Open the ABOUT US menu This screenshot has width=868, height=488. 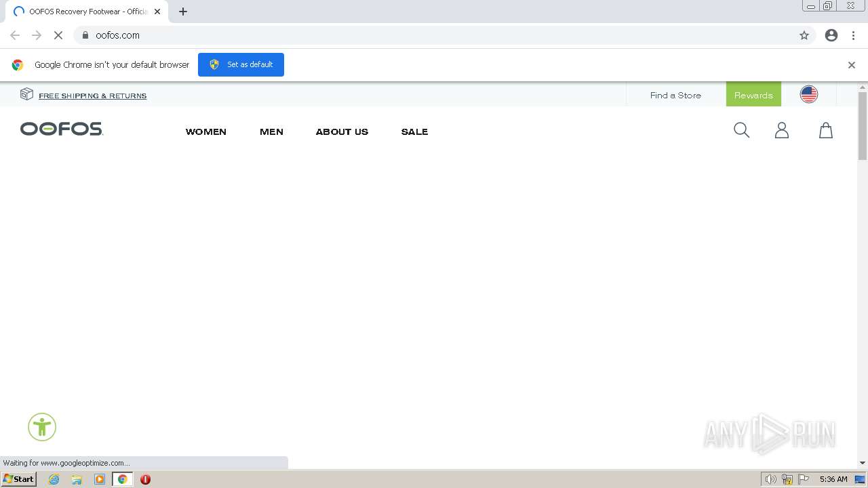coord(342,131)
